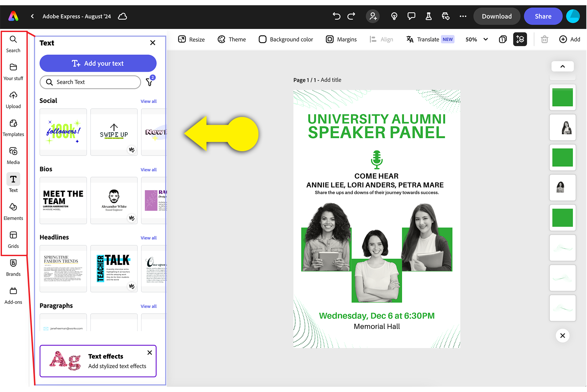The height and width of the screenshot is (392, 587).
Task: Click the Add your text button
Action: click(98, 63)
